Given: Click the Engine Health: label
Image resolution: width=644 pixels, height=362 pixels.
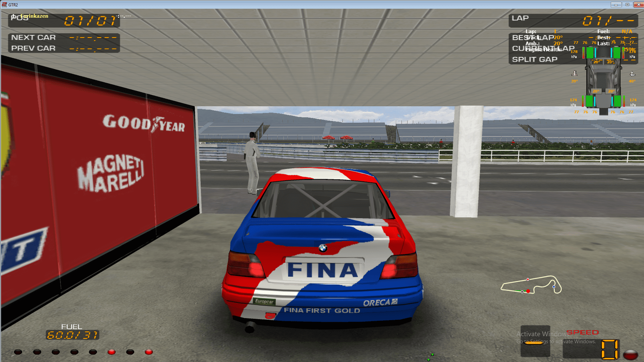Looking at the screenshot, I should click(x=544, y=50).
